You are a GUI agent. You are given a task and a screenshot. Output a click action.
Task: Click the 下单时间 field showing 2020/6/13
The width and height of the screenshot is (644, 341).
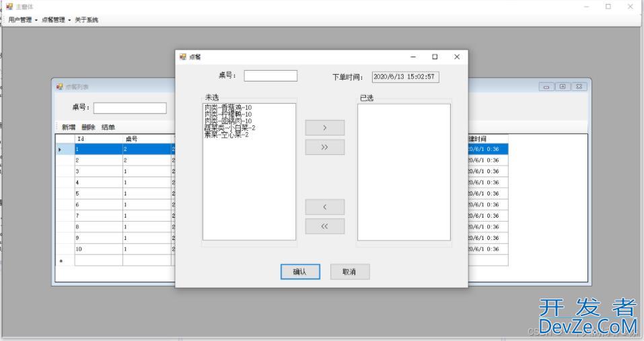click(x=405, y=77)
